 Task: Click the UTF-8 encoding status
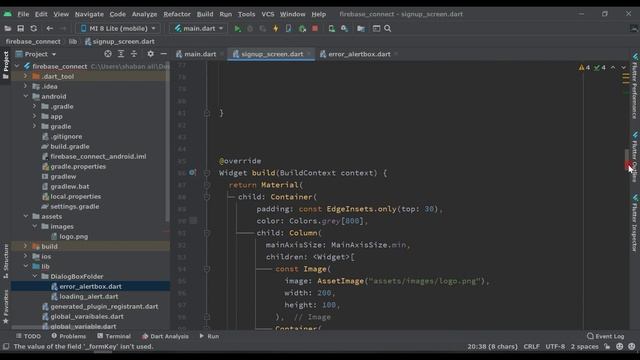click(555, 347)
